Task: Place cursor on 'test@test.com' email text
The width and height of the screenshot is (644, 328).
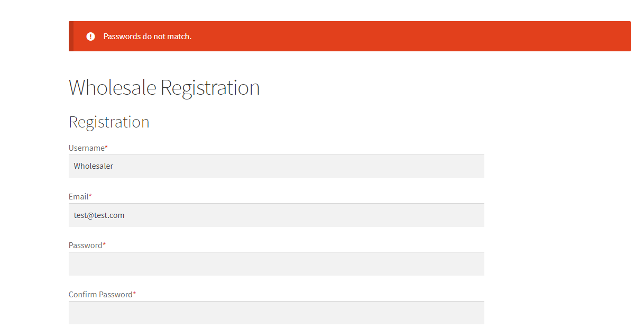Action: [99, 215]
